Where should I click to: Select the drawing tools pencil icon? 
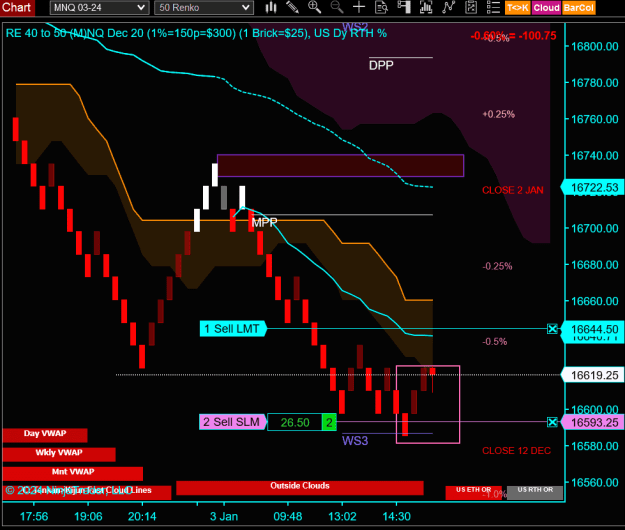tap(293, 7)
